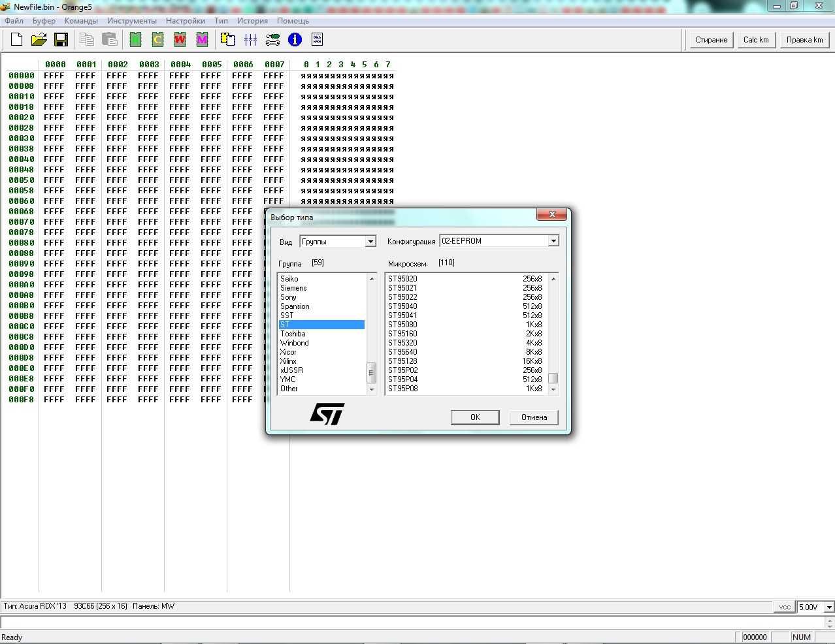Screen dimensions: 835x644
Task: Click the magenta M chip icon
Action: click(x=202, y=40)
